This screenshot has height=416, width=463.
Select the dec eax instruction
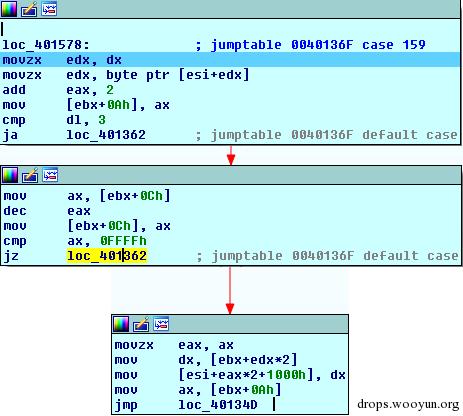coord(47,211)
